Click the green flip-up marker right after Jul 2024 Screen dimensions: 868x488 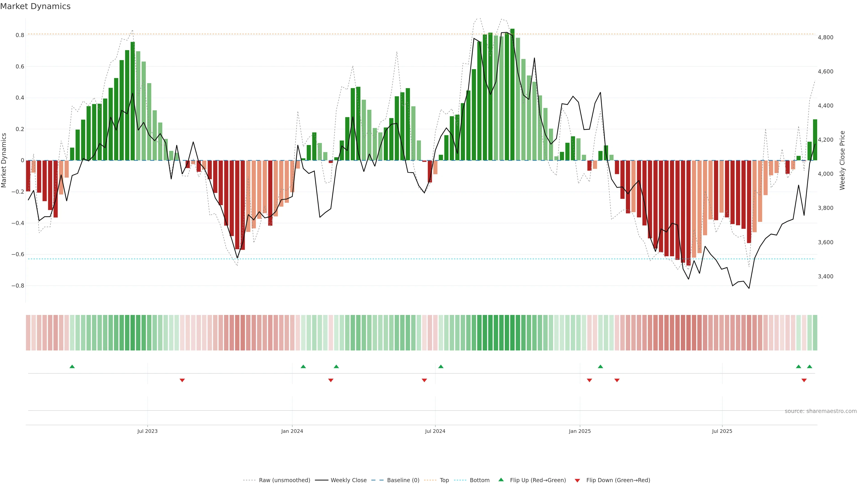tap(441, 366)
